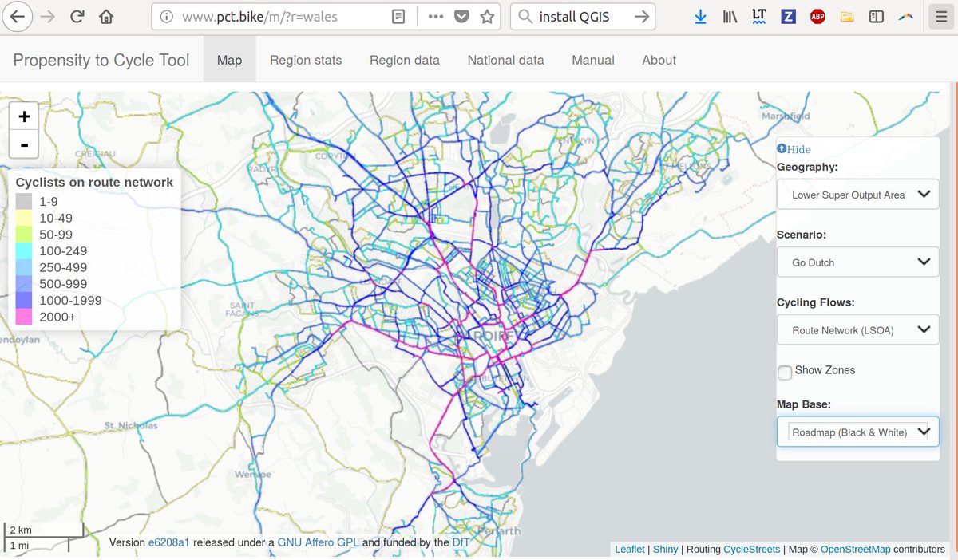958x560 pixels.
Task: Open the Geography dropdown
Action: (x=857, y=195)
